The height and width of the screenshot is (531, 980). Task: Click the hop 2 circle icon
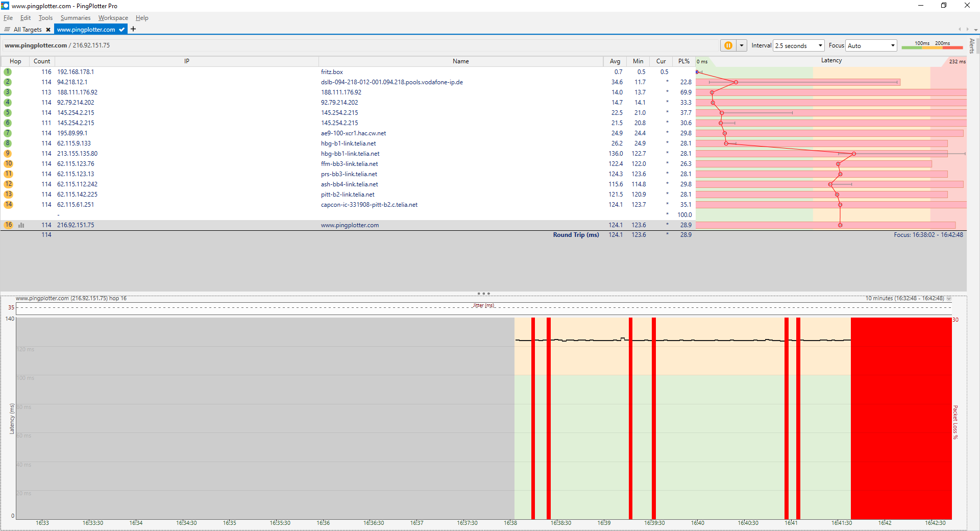tap(8, 82)
